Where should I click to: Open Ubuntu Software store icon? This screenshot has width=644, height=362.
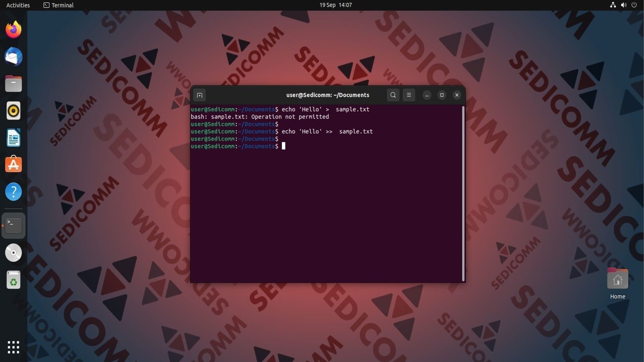(x=13, y=165)
